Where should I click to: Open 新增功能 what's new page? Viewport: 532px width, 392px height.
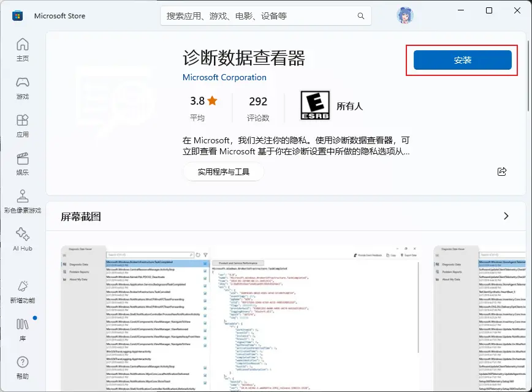[x=22, y=292]
